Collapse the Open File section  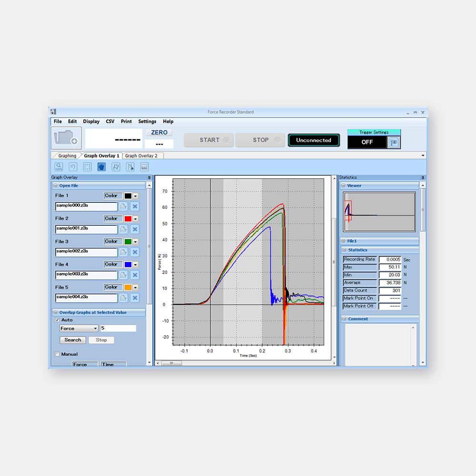[55, 186]
